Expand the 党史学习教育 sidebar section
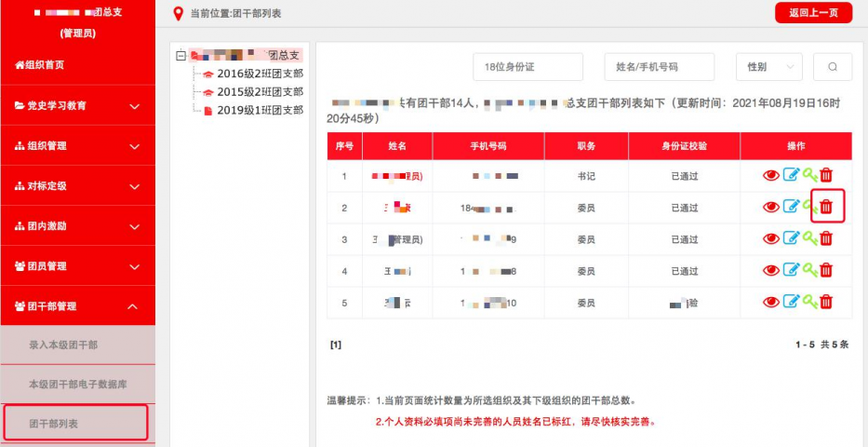 77,106
